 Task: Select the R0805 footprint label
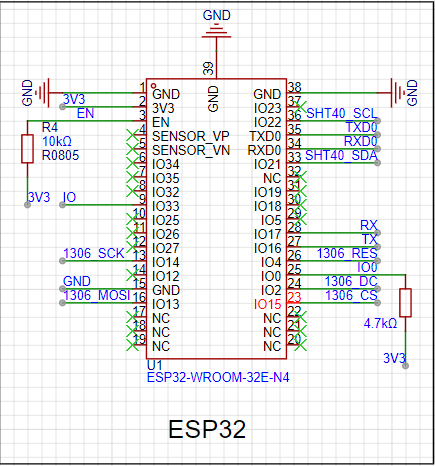[x=60, y=155]
